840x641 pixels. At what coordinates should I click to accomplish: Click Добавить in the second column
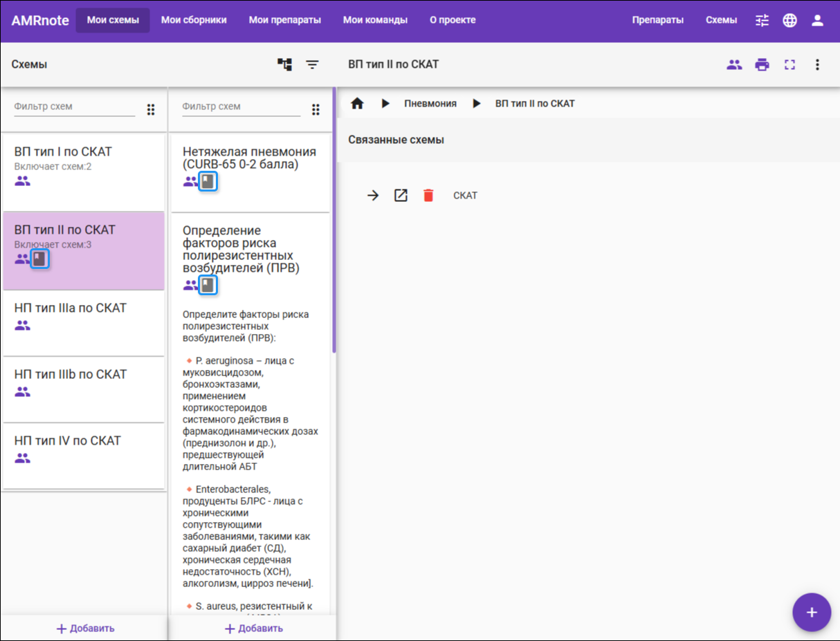tap(253, 629)
